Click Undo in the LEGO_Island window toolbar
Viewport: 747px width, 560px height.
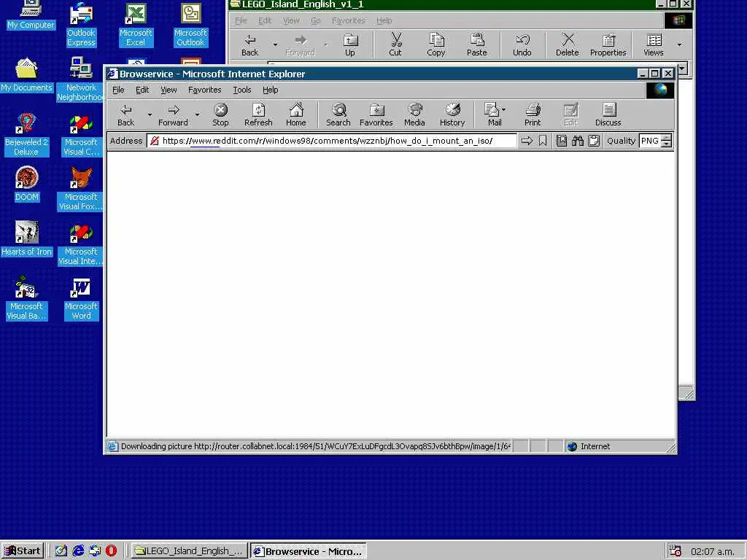tap(522, 44)
